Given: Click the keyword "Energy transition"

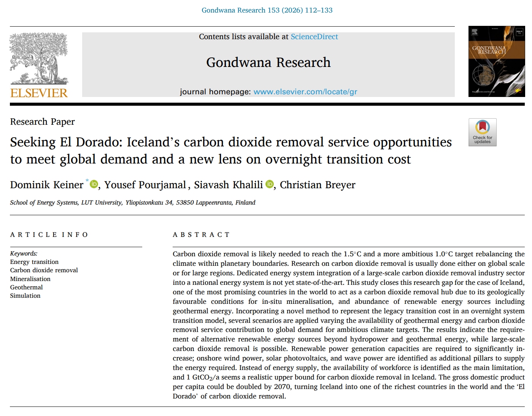Looking at the screenshot, I should click(34, 262).
